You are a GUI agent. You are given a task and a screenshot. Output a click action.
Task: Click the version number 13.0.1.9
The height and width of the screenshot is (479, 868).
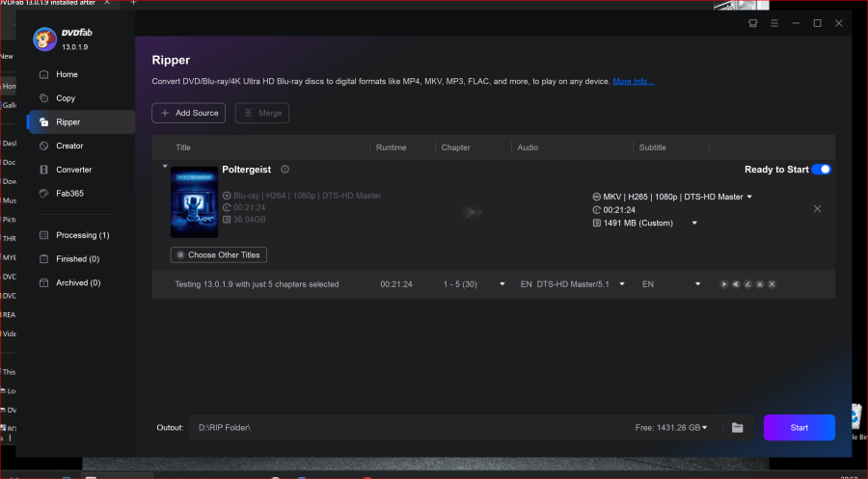point(74,47)
